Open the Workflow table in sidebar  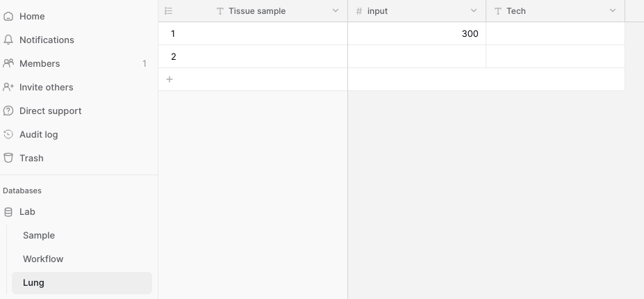tap(82, 259)
